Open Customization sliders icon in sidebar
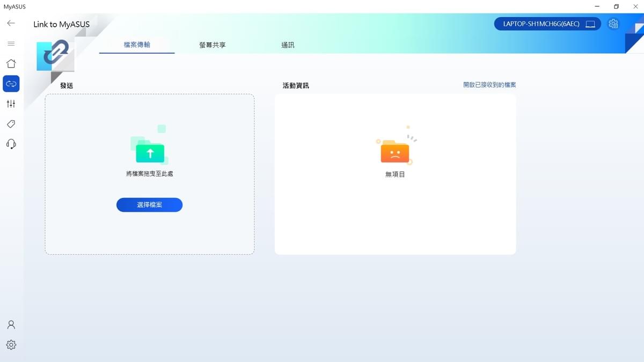The height and width of the screenshot is (362, 644). [11, 104]
